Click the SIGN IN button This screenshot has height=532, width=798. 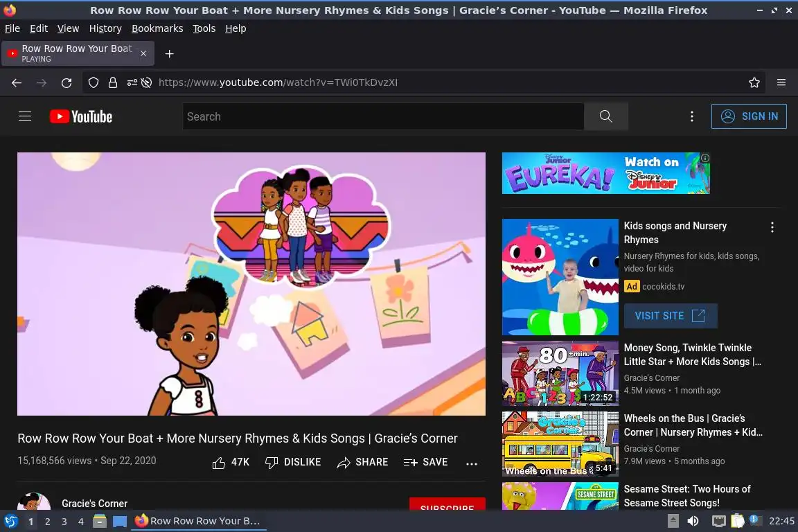point(749,116)
